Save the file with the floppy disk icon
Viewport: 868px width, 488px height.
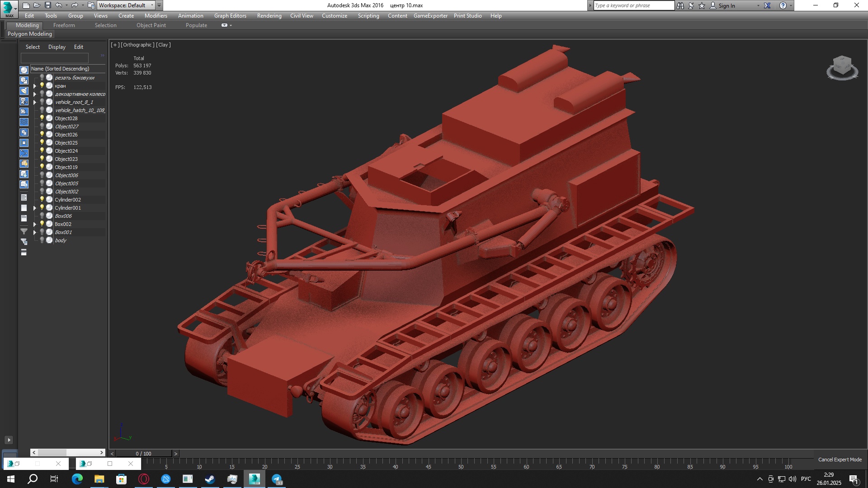[x=47, y=5]
